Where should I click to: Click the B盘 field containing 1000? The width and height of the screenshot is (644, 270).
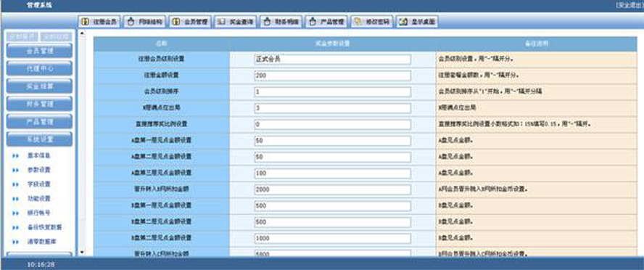pos(332,239)
